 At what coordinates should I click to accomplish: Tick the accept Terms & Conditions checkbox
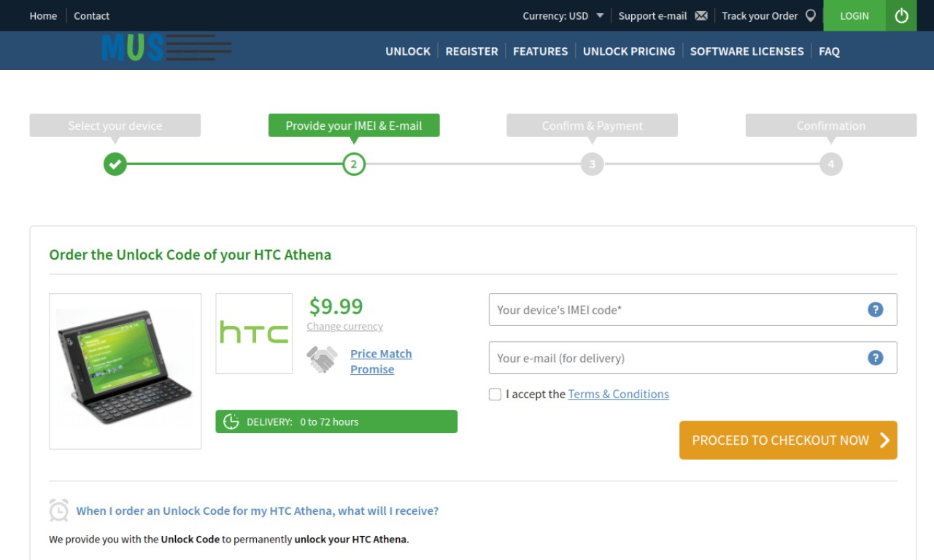pyautogui.click(x=495, y=394)
